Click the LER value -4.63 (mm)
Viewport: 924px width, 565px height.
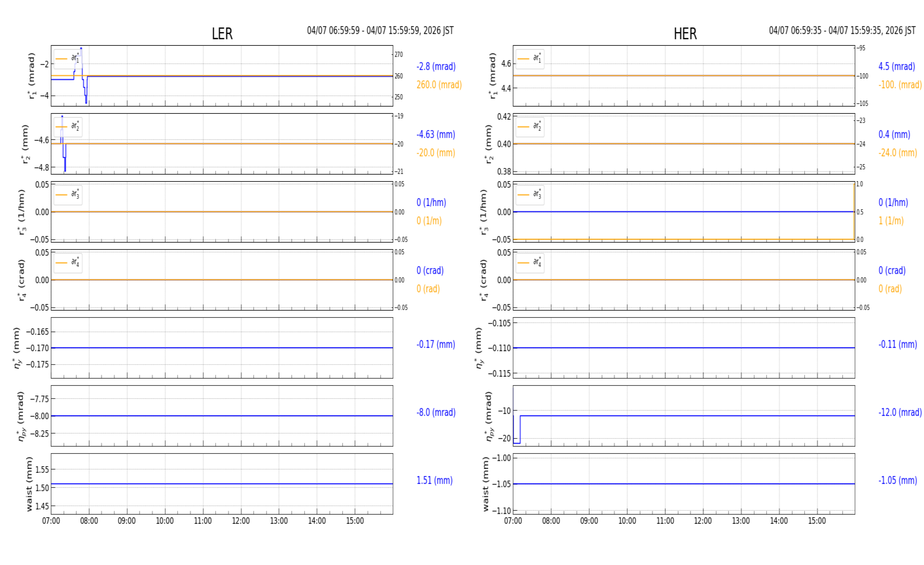pos(436,135)
